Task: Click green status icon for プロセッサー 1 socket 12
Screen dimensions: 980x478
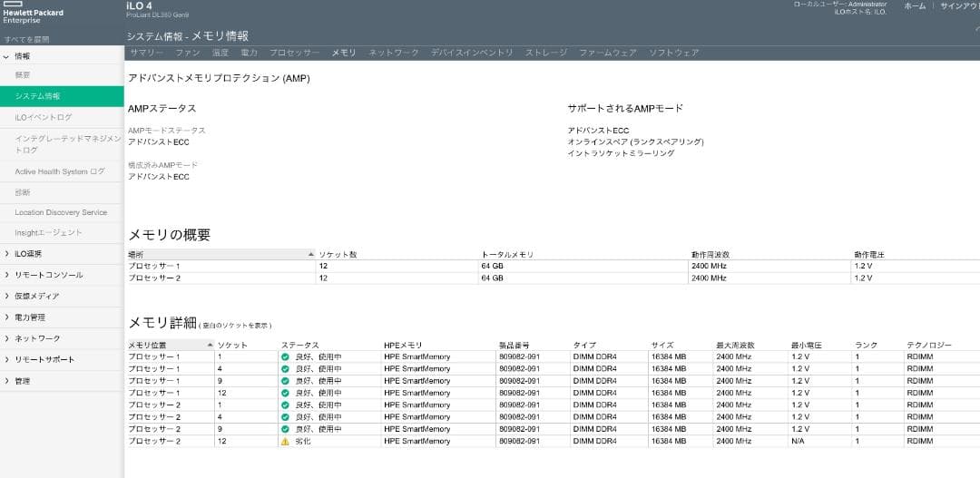Action: click(x=285, y=393)
